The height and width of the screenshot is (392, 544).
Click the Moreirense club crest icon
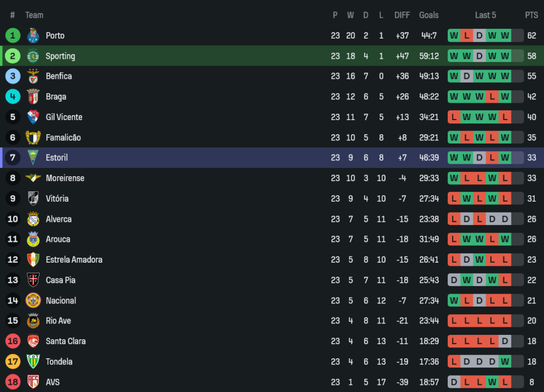33,178
